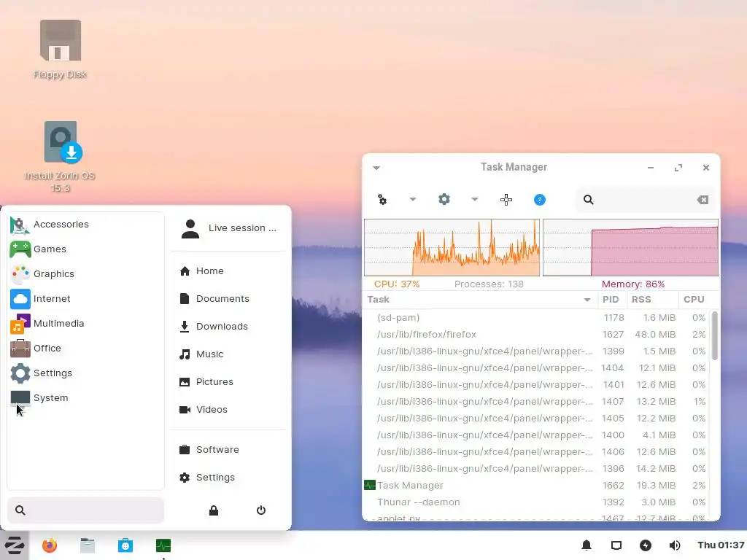
Task: Click the memory usage graph
Action: point(630,247)
